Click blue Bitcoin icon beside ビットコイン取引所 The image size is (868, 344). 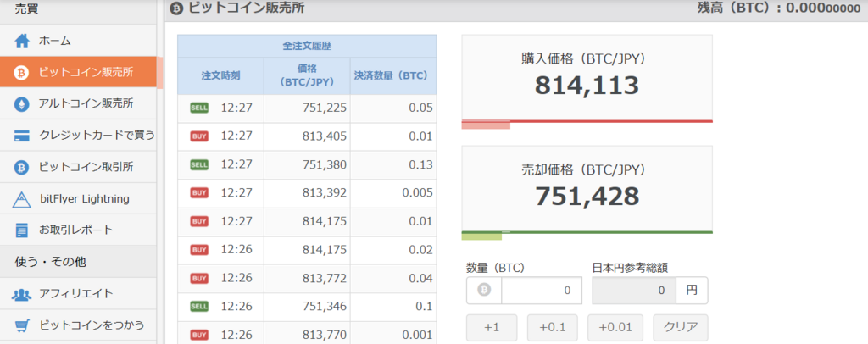(21, 167)
